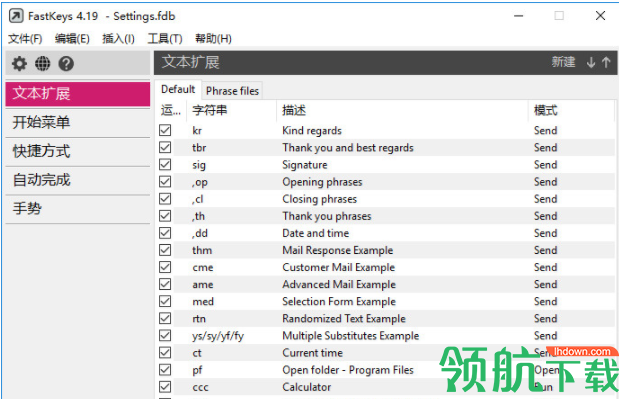Open the 快捷方式 section

pyautogui.click(x=78, y=151)
